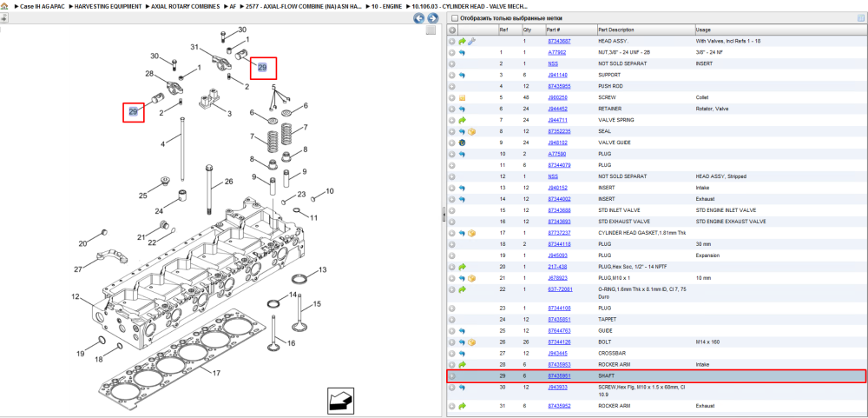Expand the PLUG row 23 plus button
This screenshot has height=418, width=868.
pyautogui.click(x=451, y=309)
